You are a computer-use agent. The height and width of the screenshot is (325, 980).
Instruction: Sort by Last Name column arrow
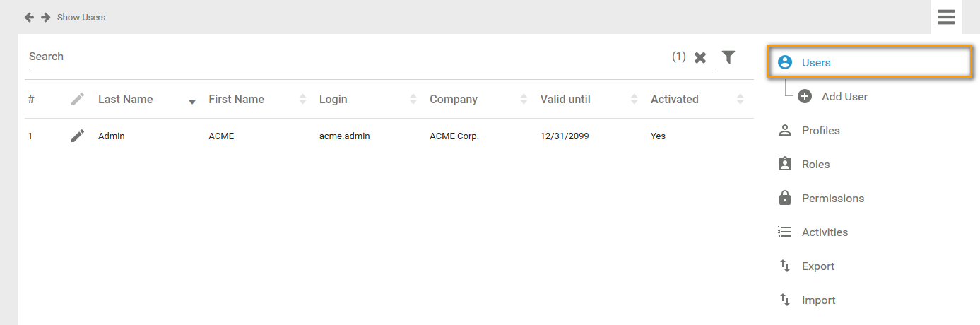(x=191, y=101)
